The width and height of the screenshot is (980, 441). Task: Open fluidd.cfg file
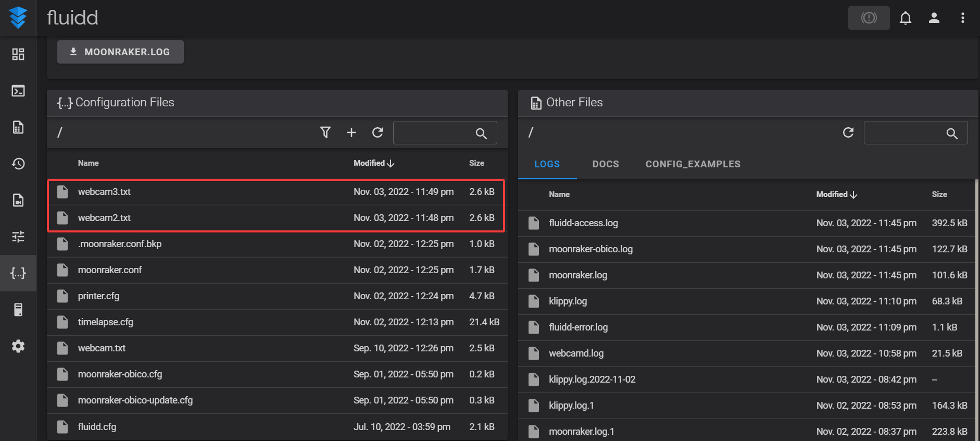[277, 427]
